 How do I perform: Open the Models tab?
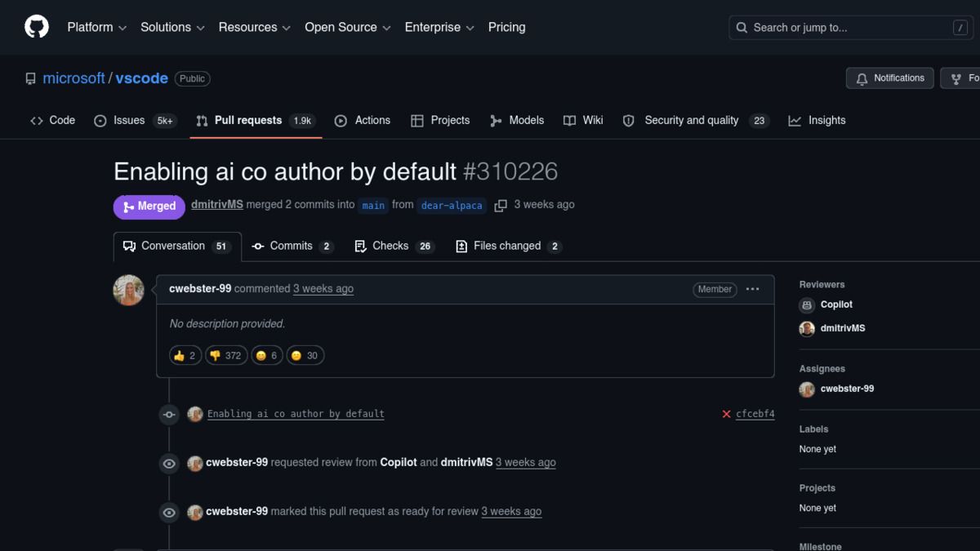(x=517, y=120)
